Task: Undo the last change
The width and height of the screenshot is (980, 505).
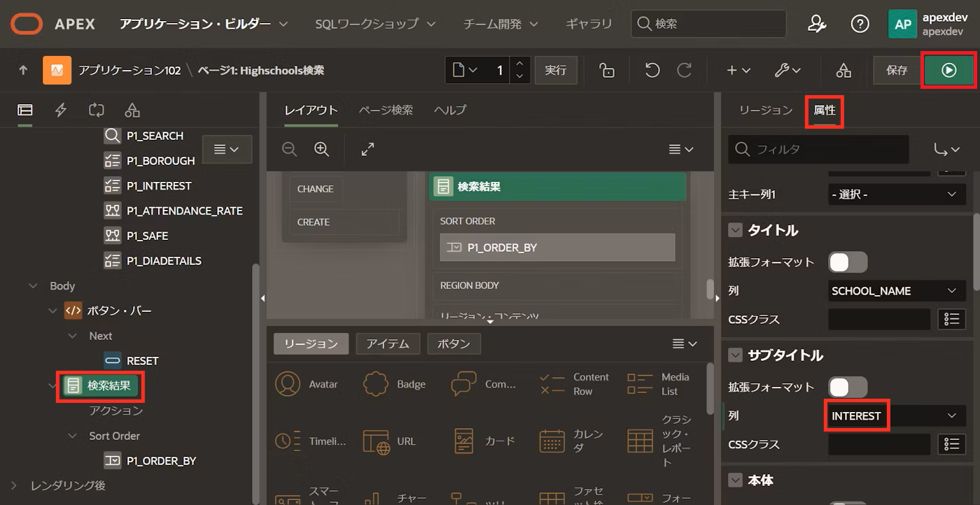Action: tap(652, 70)
